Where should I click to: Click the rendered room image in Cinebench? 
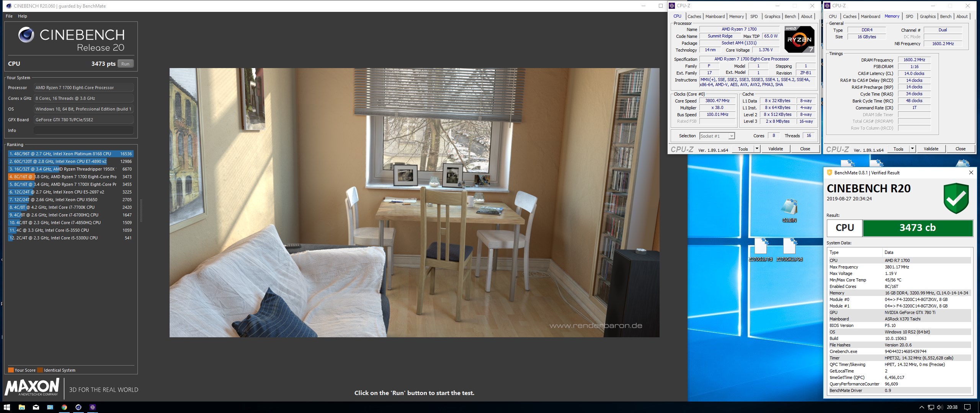414,203
